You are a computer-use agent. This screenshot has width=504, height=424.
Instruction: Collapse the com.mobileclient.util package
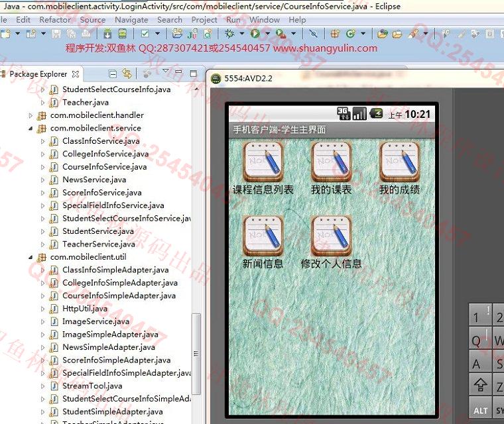click(x=31, y=257)
